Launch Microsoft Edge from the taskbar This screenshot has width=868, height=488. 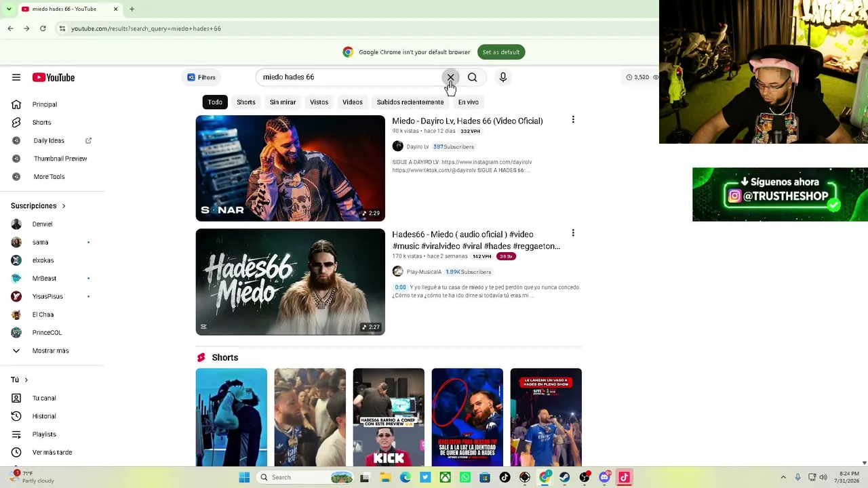pyautogui.click(x=406, y=477)
